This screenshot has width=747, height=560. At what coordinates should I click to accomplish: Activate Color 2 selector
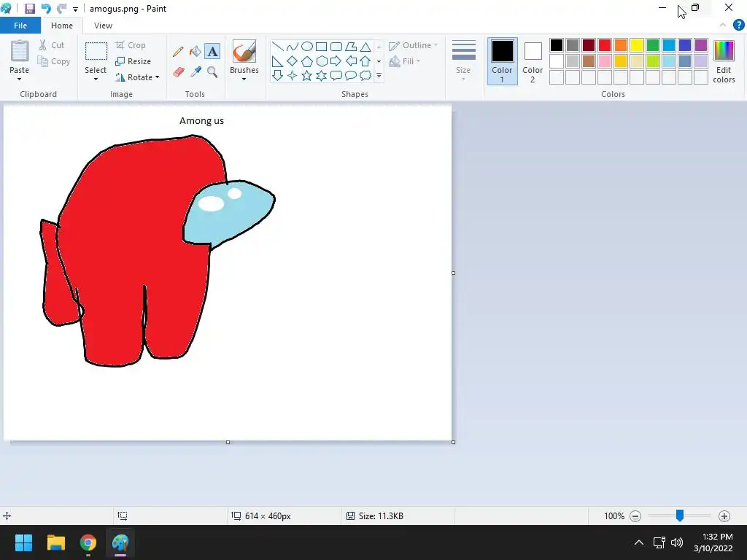pos(533,61)
